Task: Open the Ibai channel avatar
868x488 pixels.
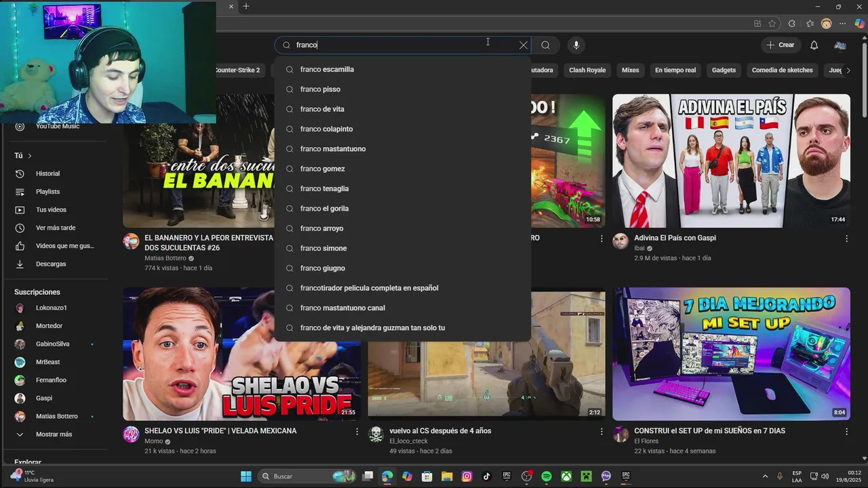Action: [x=620, y=242]
